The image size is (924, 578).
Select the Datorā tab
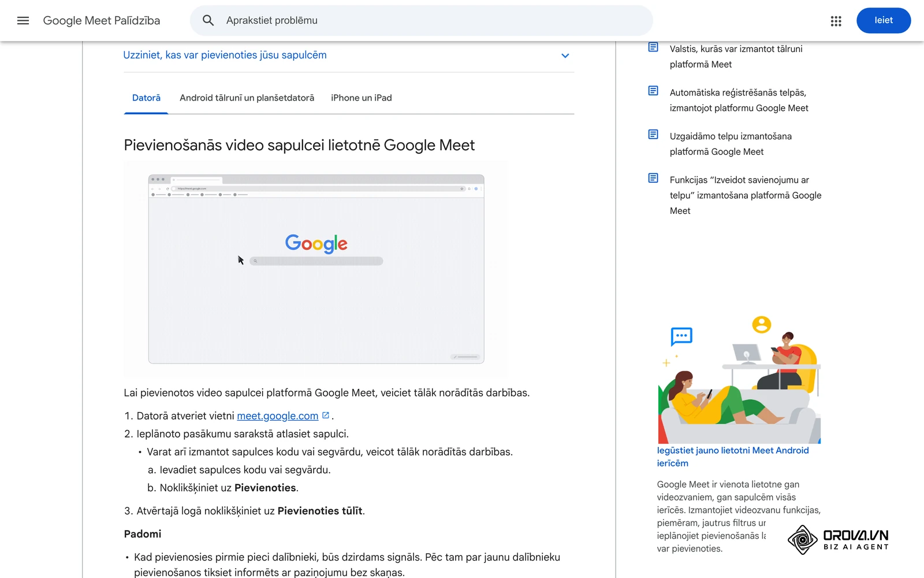[146, 98]
